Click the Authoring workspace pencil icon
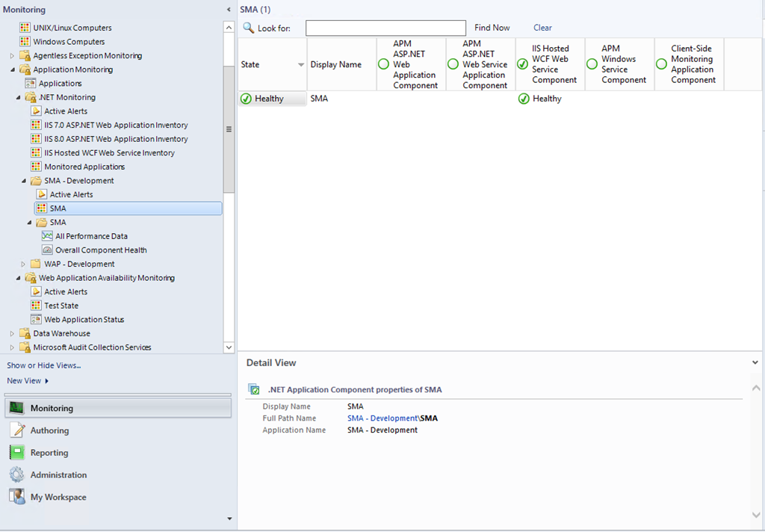The width and height of the screenshot is (765, 532). pyautogui.click(x=16, y=430)
